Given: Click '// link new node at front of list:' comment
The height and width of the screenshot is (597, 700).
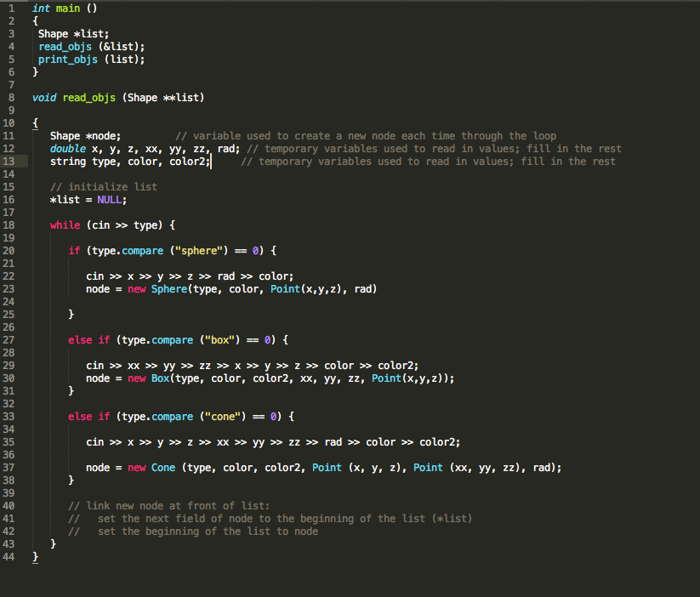Looking at the screenshot, I should pyautogui.click(x=168, y=506).
